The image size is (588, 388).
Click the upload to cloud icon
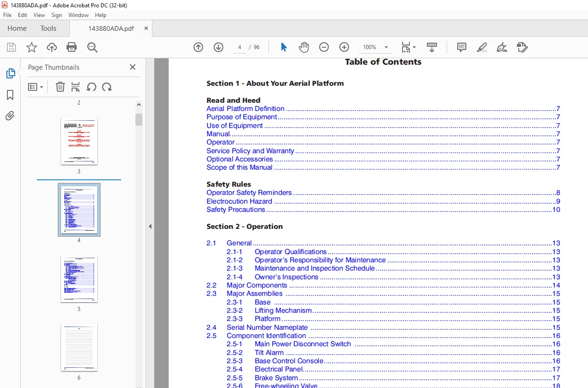[x=52, y=47]
